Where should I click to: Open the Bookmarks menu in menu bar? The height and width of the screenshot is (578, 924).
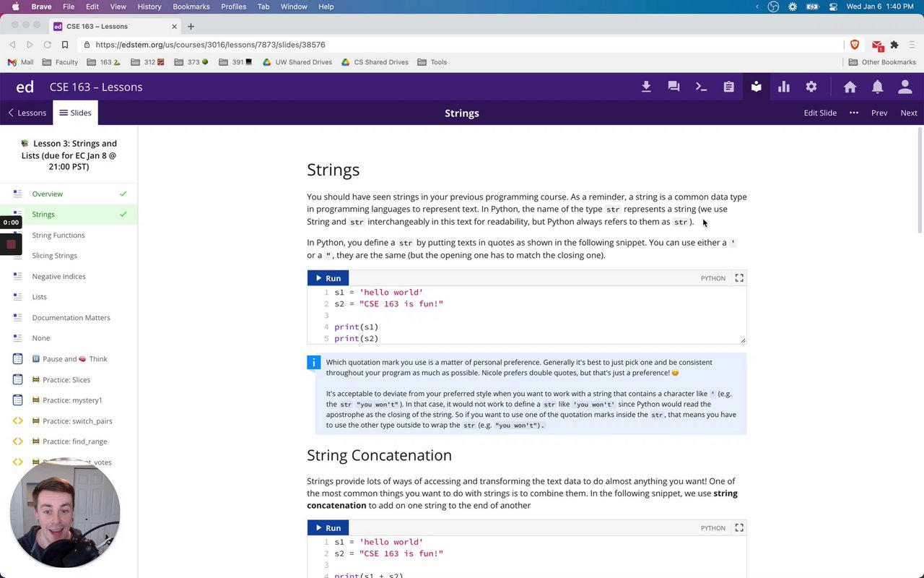tap(191, 7)
